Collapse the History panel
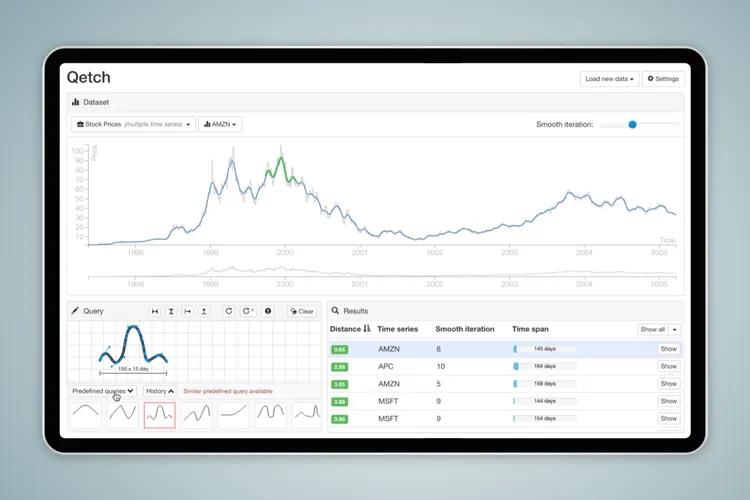 click(x=160, y=391)
